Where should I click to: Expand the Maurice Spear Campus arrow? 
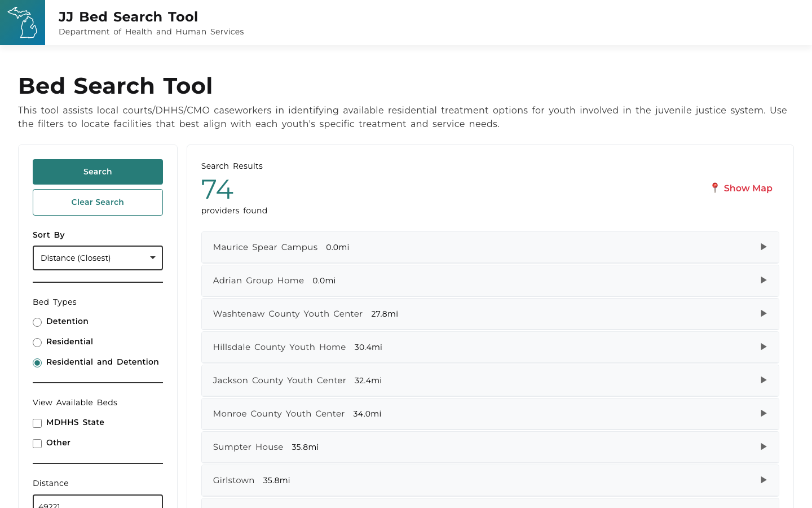764,247
